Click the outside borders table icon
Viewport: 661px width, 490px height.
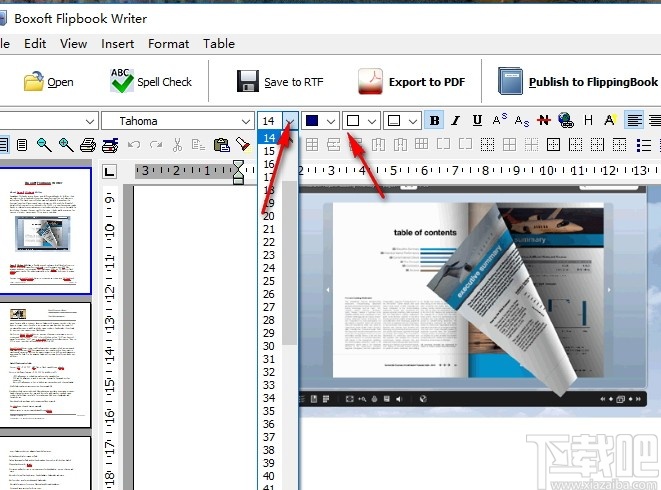[x=553, y=145]
